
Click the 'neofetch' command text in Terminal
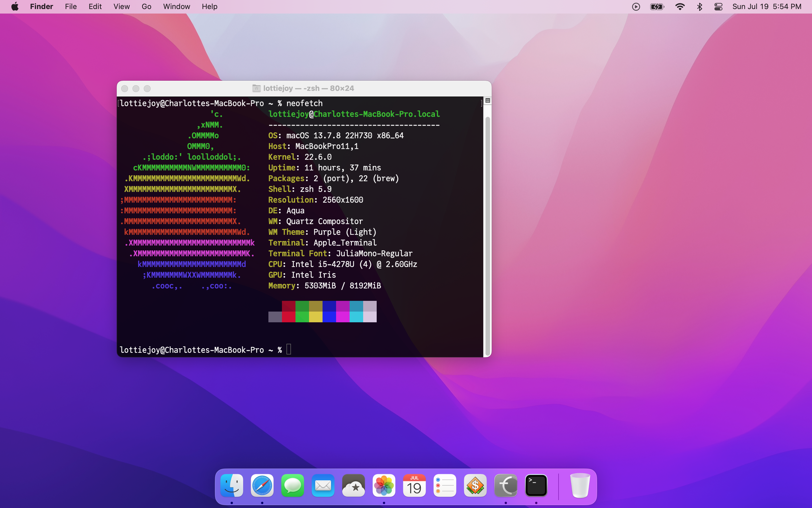coord(304,103)
